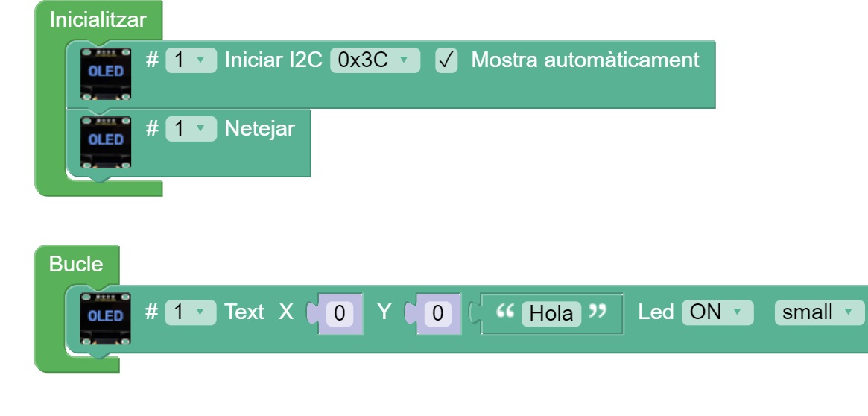Image resolution: width=868 pixels, height=416 pixels.
Task: Click the OLED icon on the Iniciar I2C block
Action: coord(105,75)
